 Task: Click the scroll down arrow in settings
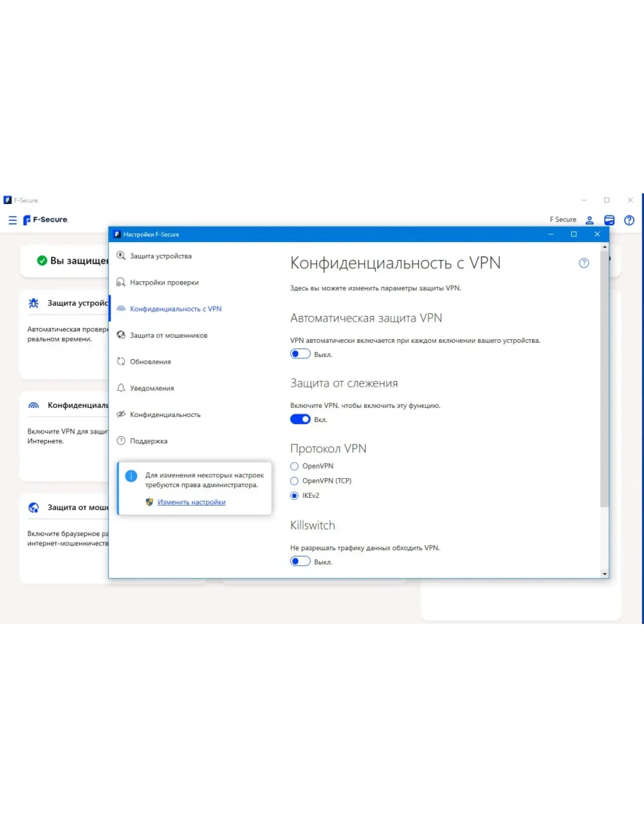pos(604,573)
